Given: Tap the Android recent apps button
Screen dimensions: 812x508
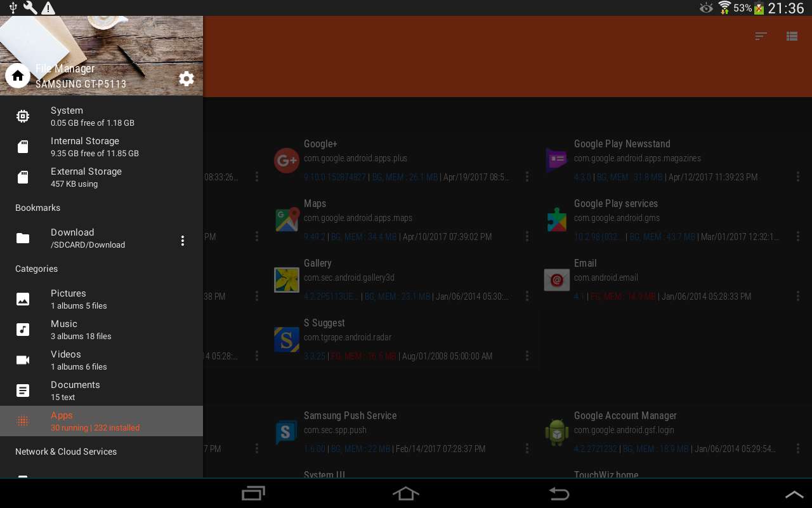Looking at the screenshot, I should click(x=254, y=493).
